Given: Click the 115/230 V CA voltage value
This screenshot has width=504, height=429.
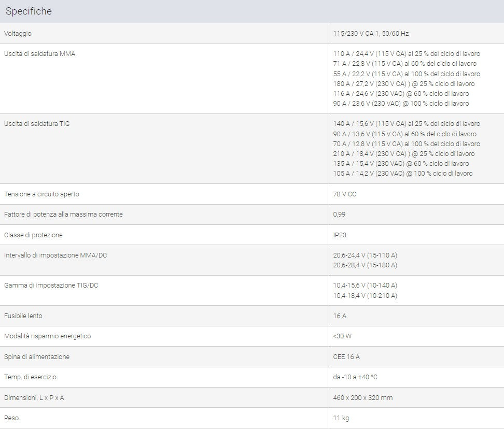Looking at the screenshot, I should tap(371, 33).
